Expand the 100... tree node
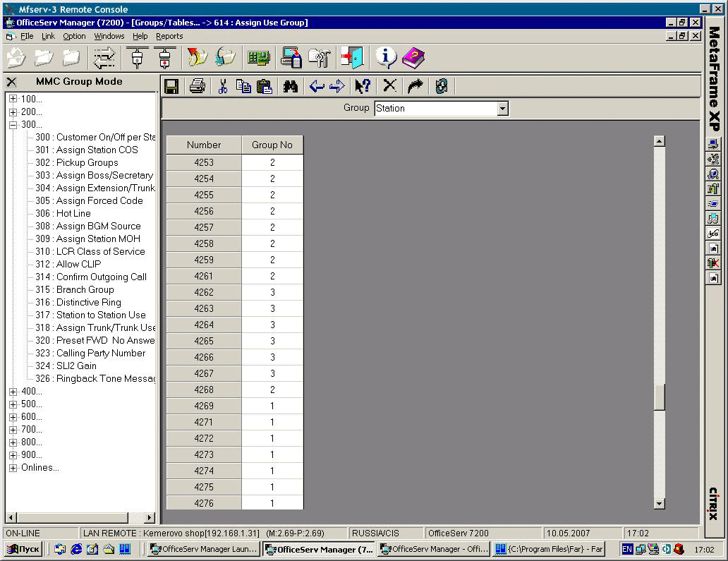This screenshot has width=728, height=561. (13, 99)
